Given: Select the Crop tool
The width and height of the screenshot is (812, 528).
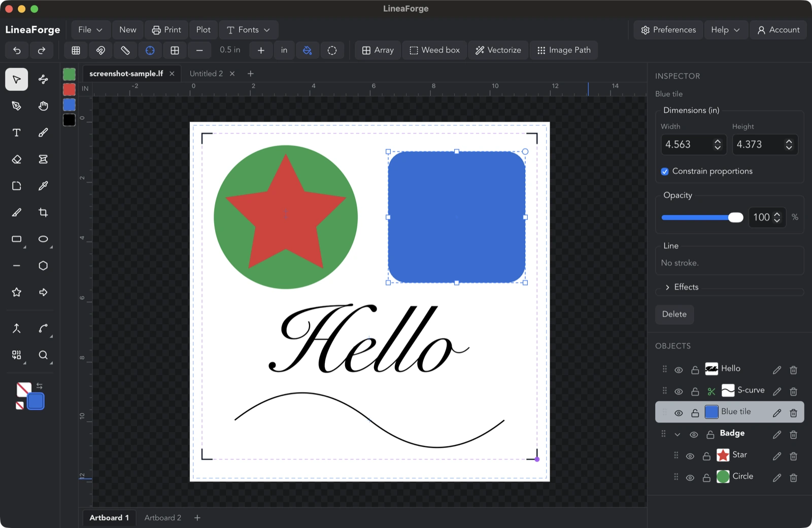Looking at the screenshot, I should click(43, 213).
